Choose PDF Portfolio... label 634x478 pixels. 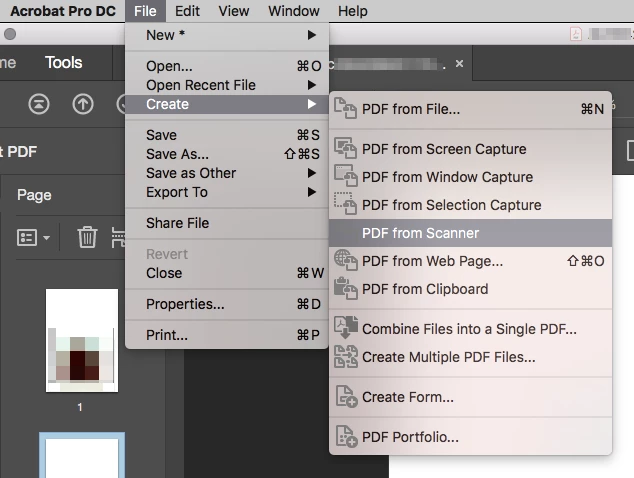click(x=410, y=437)
